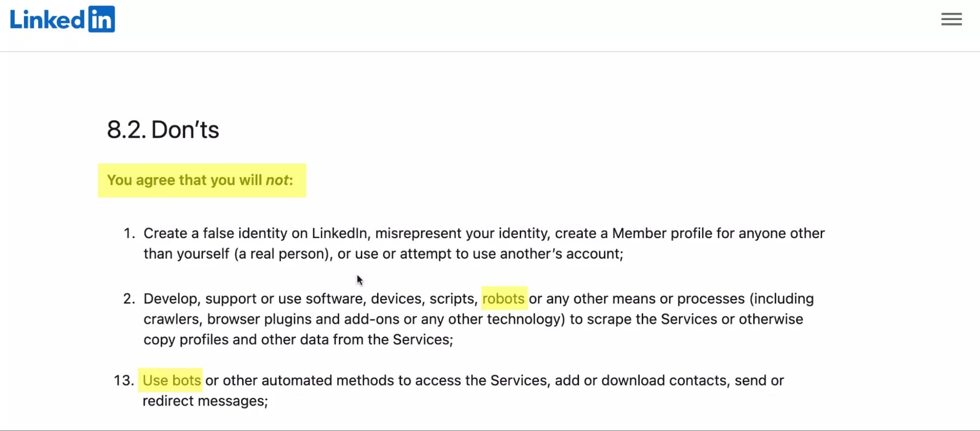Click the middle bar of the hamburger icon
The width and height of the screenshot is (980, 431).
951,19
